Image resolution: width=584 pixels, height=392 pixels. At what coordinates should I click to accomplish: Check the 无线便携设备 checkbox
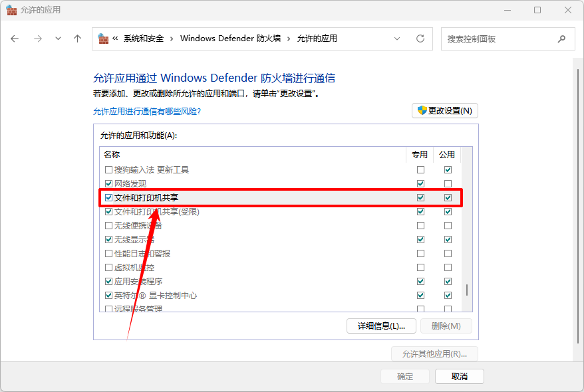coord(109,226)
